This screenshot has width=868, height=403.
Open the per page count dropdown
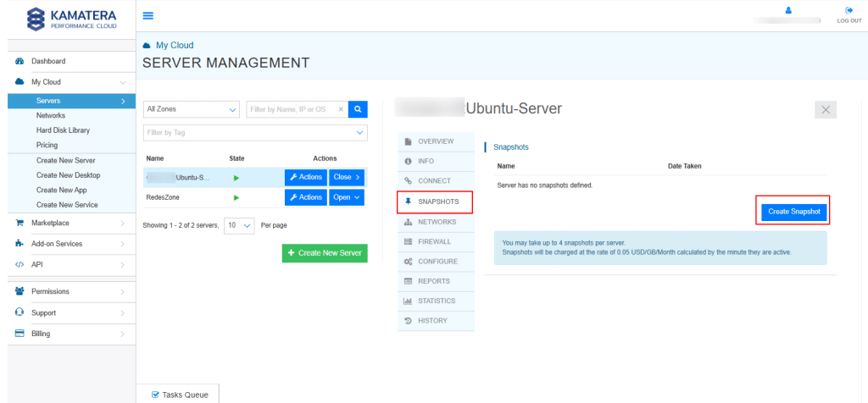[x=238, y=226]
